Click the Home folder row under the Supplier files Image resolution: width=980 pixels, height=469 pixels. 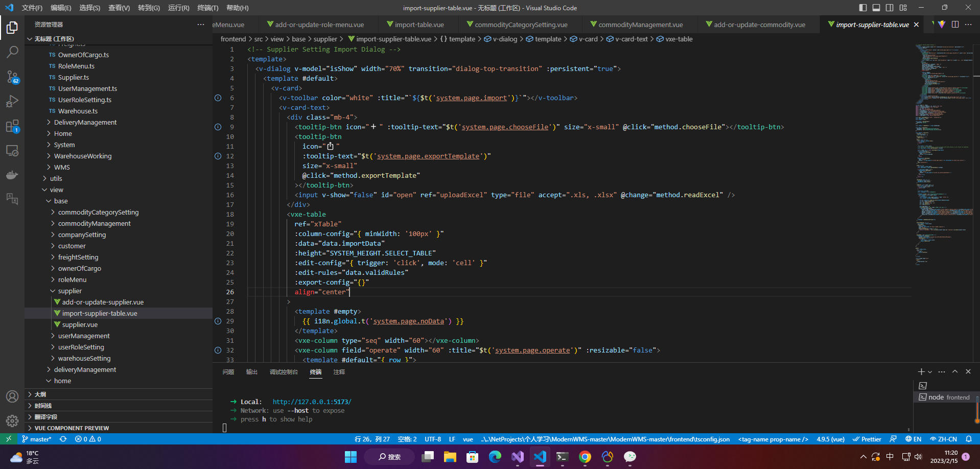[119, 134]
